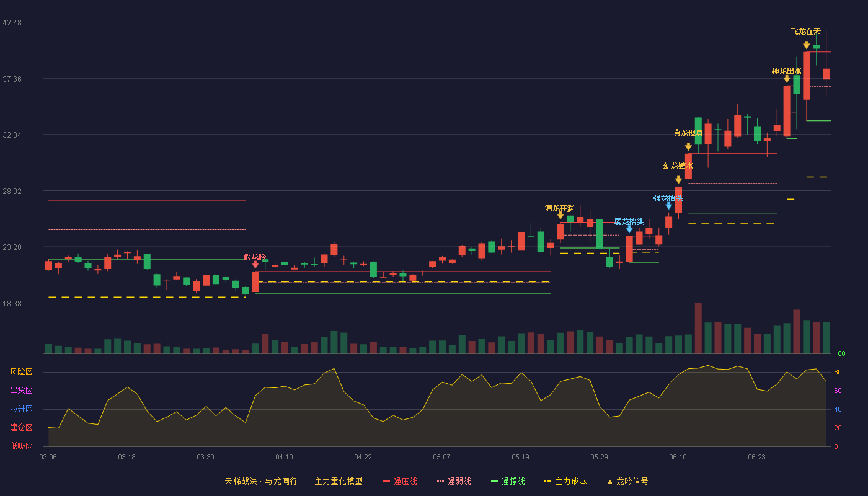The image size is (868, 496).
Task: Click the tall green candlestick right of 潜龙在渊
Action: click(x=600, y=234)
